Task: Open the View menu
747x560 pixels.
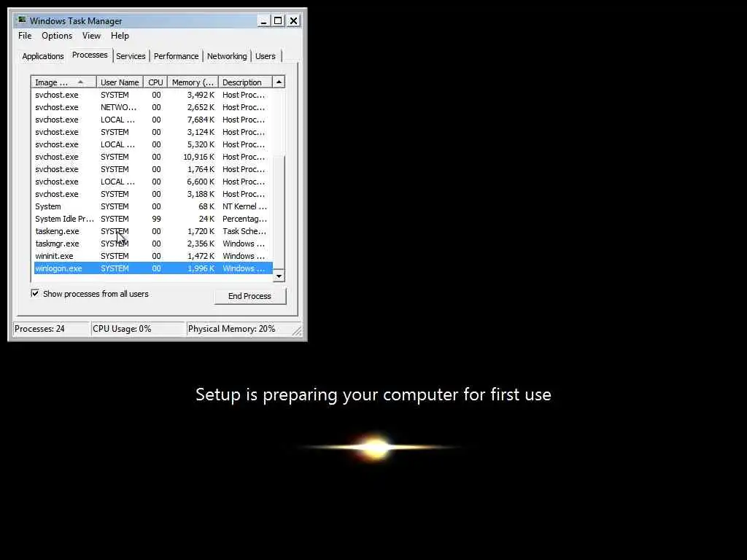Action: click(91, 36)
